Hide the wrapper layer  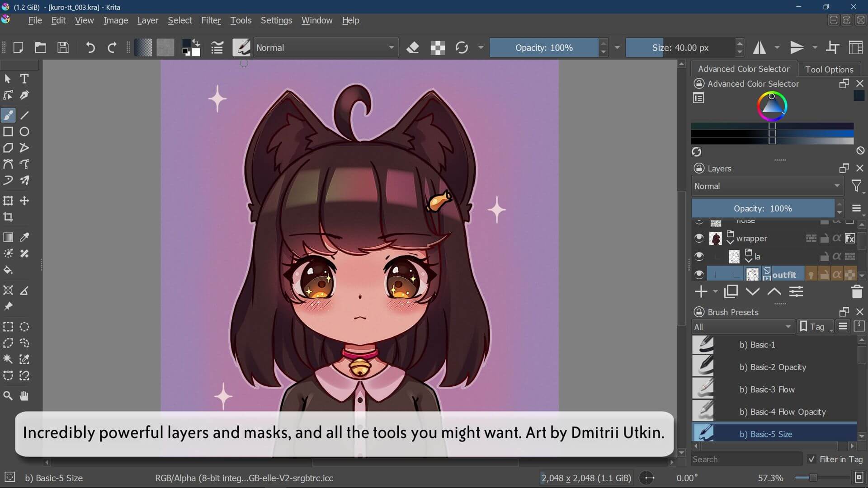(x=699, y=238)
